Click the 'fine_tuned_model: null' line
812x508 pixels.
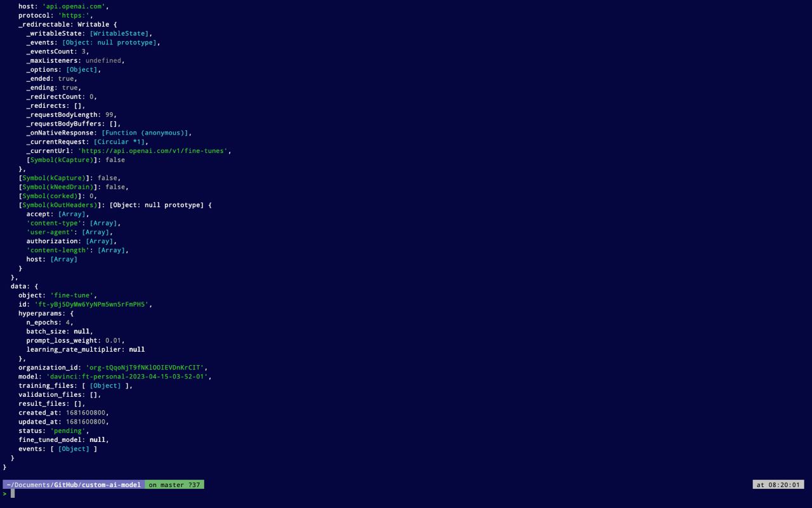(x=63, y=439)
